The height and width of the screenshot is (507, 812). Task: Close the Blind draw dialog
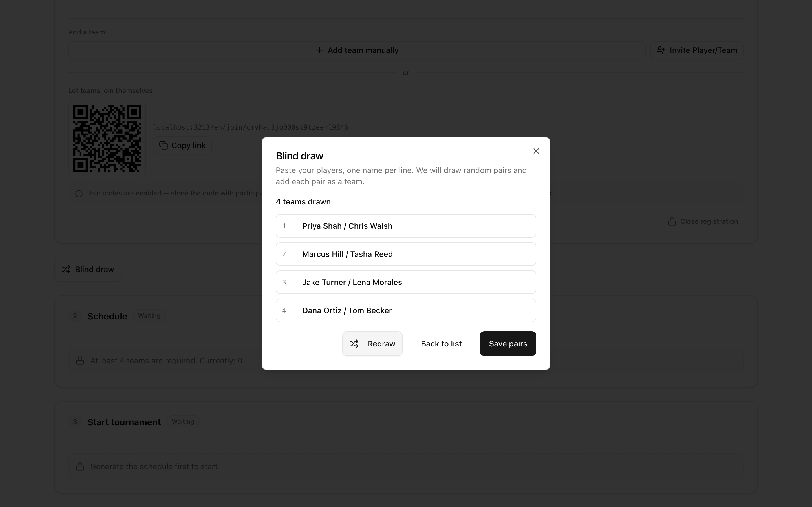click(x=536, y=151)
